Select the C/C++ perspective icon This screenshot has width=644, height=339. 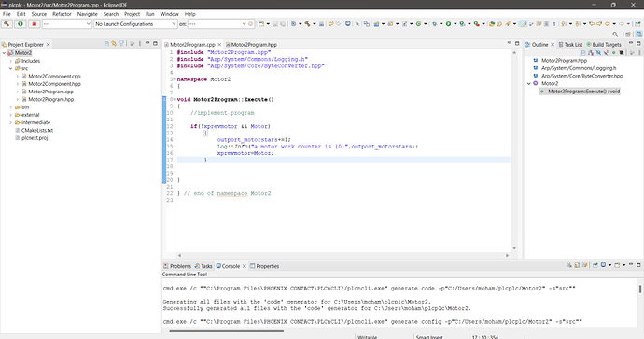638,35
